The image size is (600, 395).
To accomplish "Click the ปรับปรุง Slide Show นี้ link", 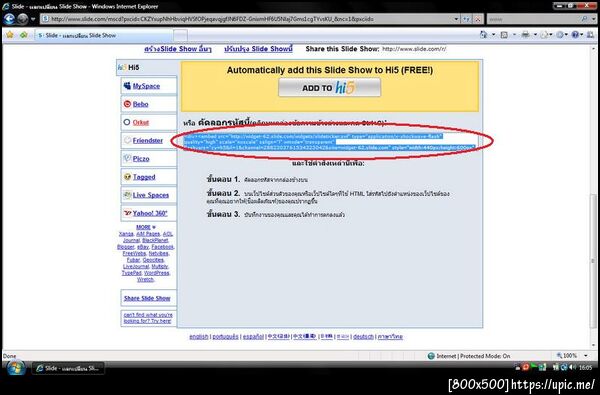I will click(258, 49).
